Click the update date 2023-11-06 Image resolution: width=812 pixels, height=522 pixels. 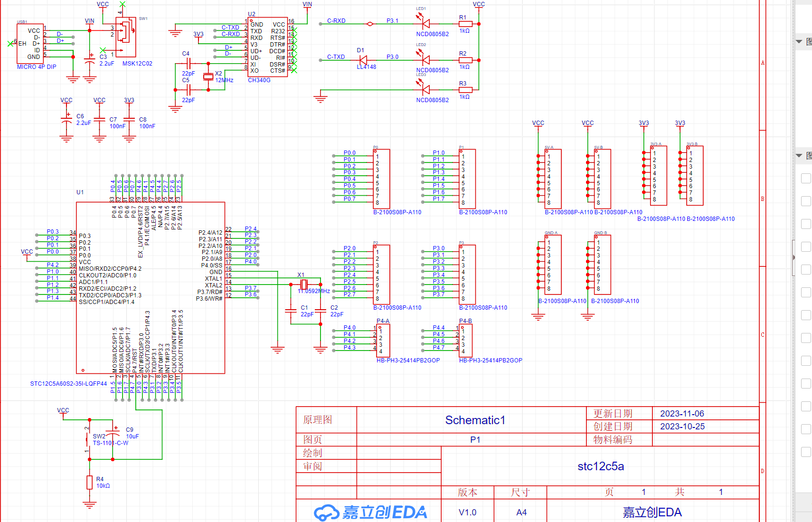click(x=682, y=414)
